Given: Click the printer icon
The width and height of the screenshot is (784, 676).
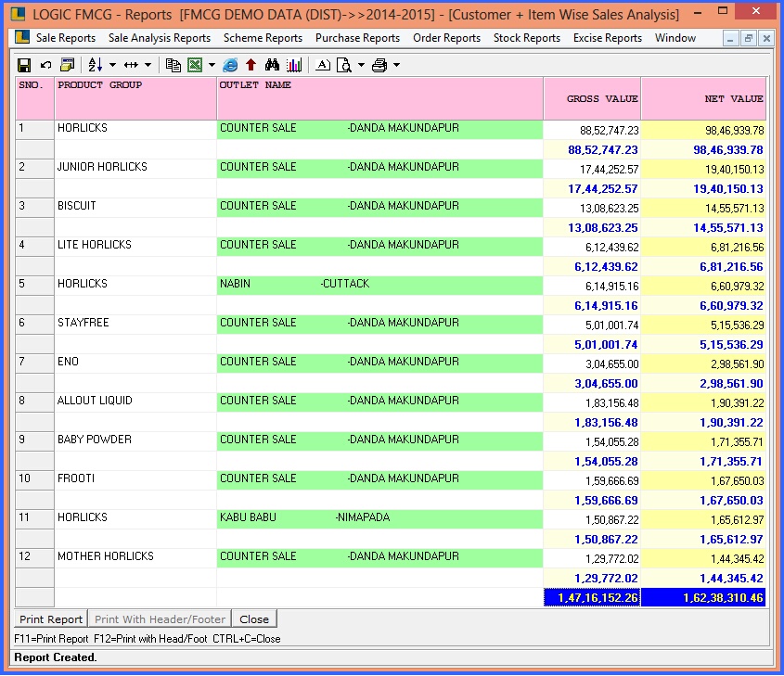Looking at the screenshot, I should (x=379, y=65).
